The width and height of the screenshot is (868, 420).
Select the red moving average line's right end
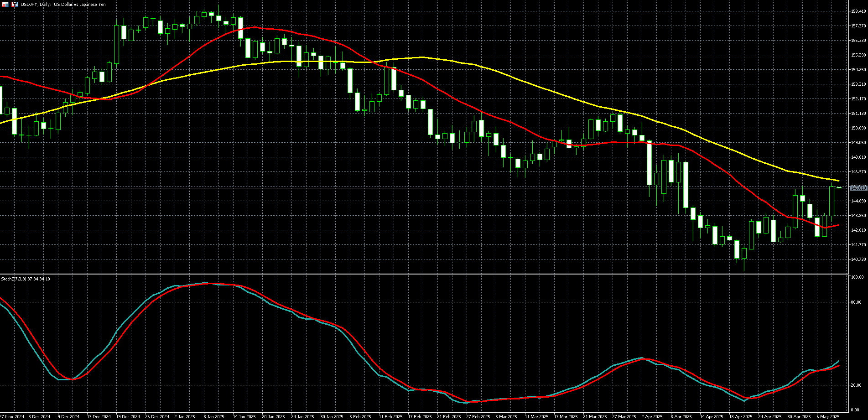point(838,225)
